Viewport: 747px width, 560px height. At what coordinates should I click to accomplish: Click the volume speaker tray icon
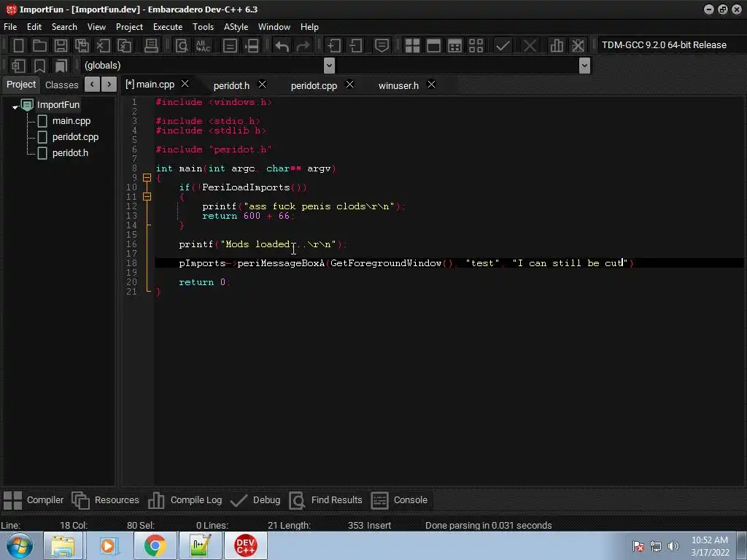pos(673,546)
